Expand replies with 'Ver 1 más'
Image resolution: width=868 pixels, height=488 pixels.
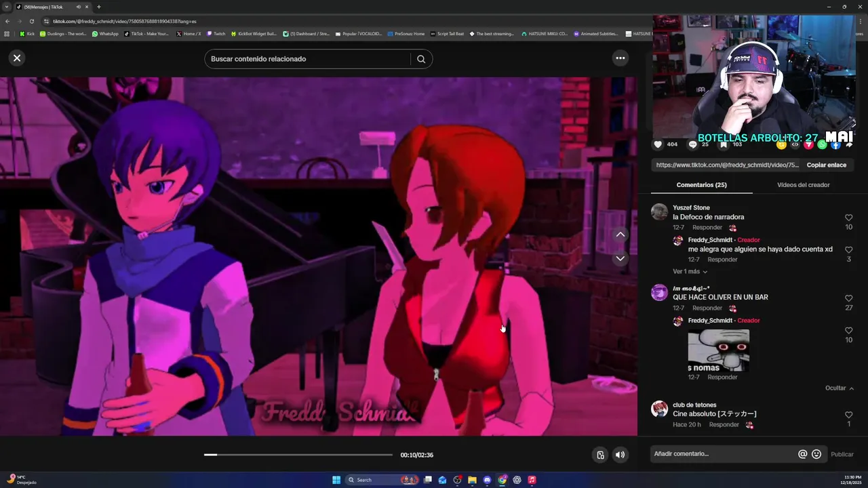[x=690, y=272]
